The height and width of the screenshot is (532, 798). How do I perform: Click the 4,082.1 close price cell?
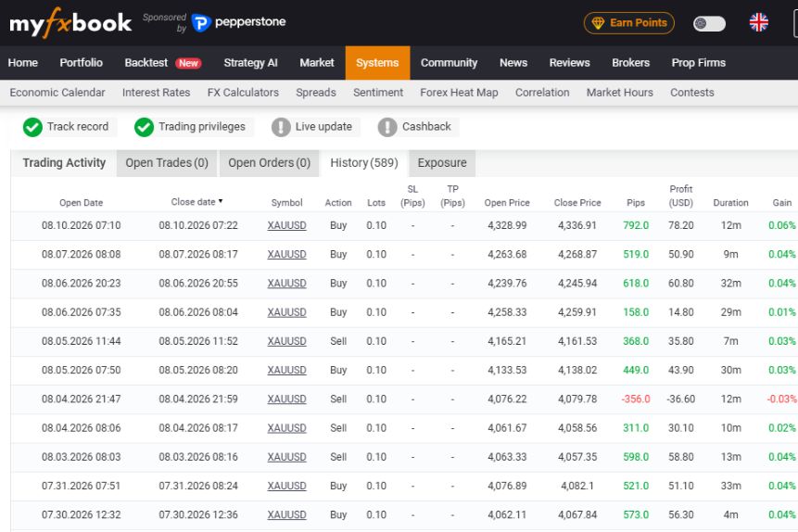point(577,487)
